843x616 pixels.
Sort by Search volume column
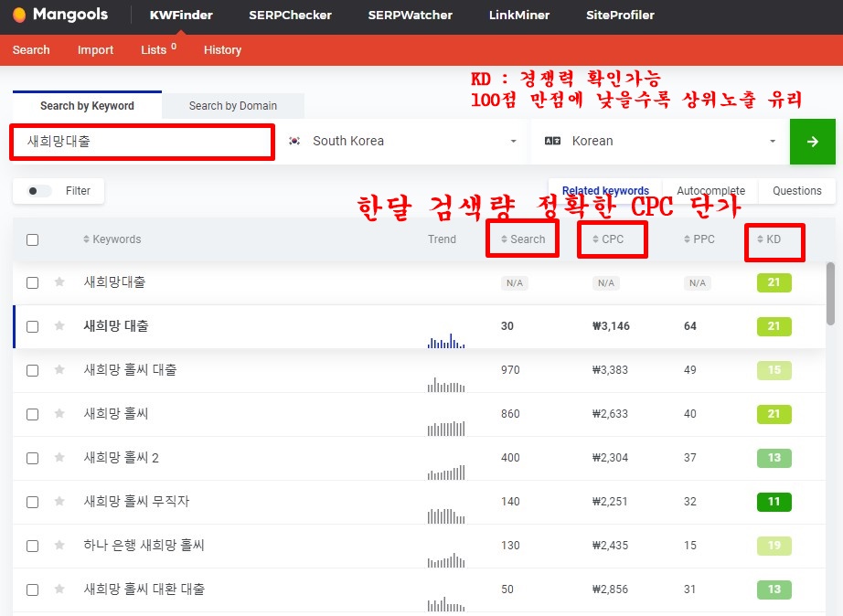(x=523, y=239)
